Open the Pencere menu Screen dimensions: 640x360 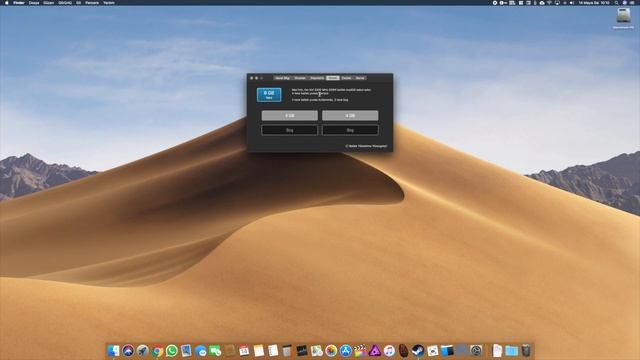click(92, 3)
